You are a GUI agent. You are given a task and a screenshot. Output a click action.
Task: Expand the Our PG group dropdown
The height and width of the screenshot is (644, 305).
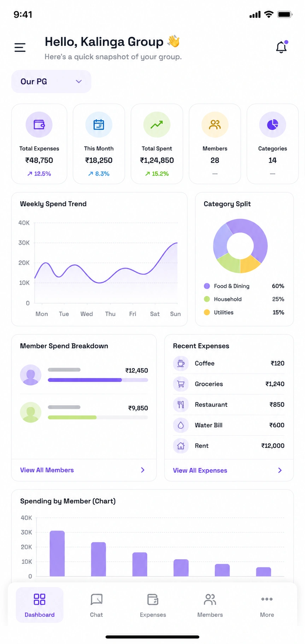[x=51, y=82]
